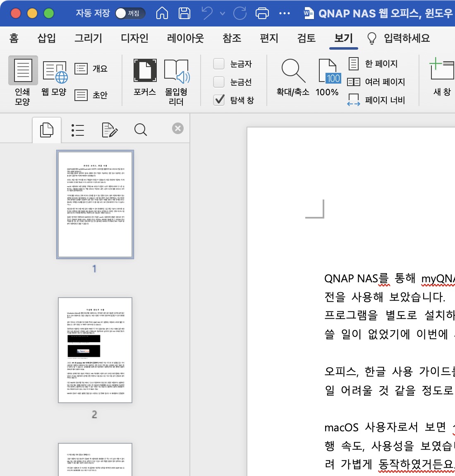Viewport: 455px width, 476px height.
Task: Undo the last action
Action: point(208,13)
